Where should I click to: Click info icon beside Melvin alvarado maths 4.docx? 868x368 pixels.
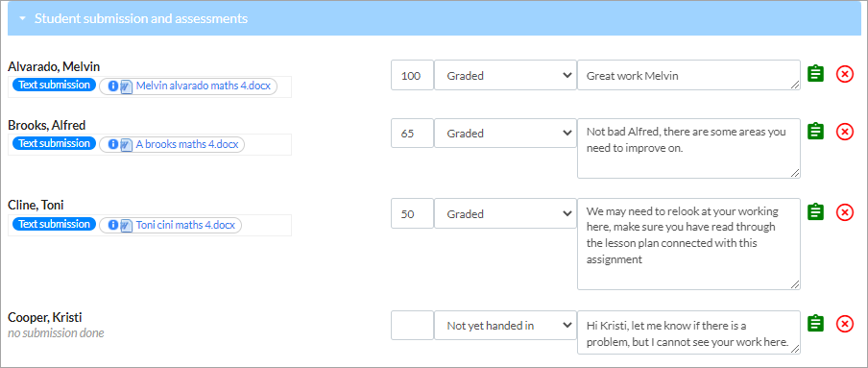112,86
